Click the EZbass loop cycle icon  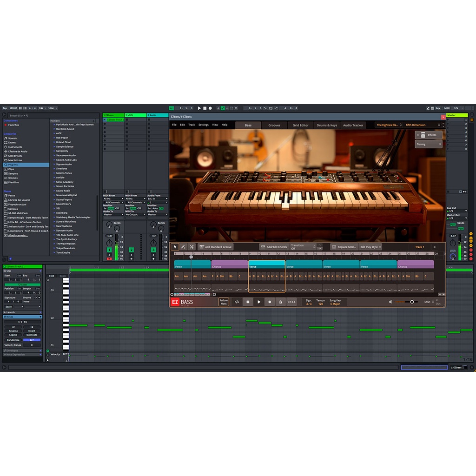[x=237, y=302]
